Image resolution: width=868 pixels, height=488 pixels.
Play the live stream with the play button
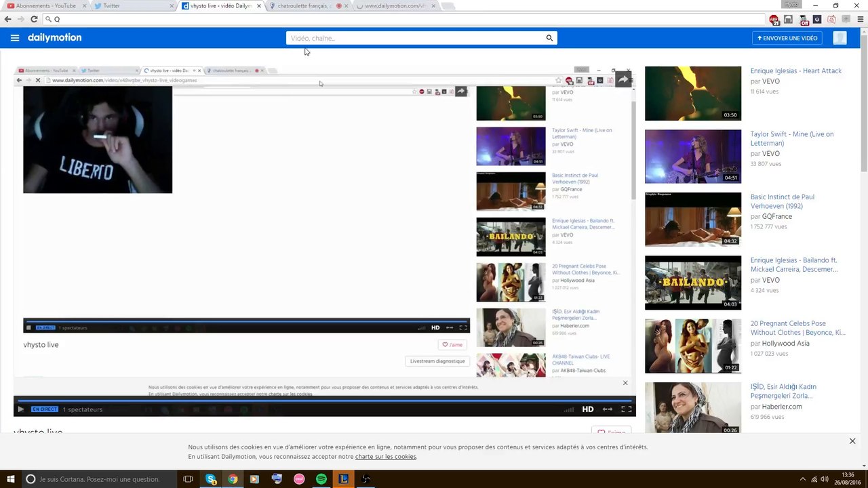pos(21,409)
